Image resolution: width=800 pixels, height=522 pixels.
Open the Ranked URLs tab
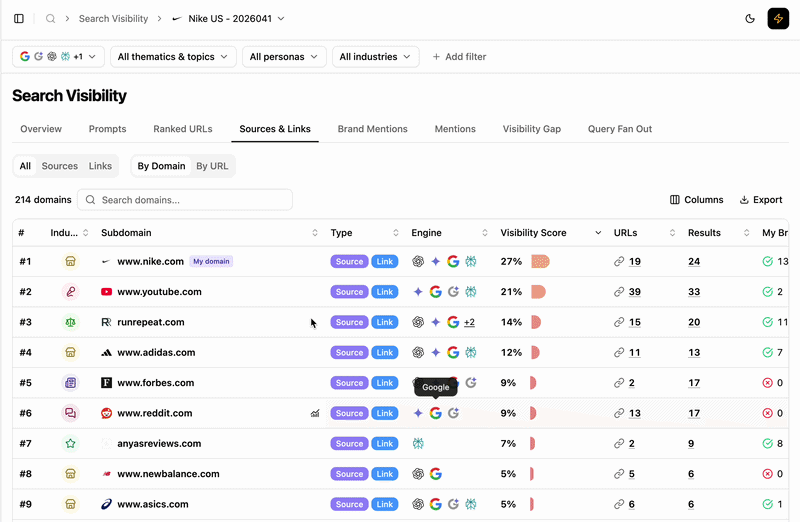pos(183,129)
